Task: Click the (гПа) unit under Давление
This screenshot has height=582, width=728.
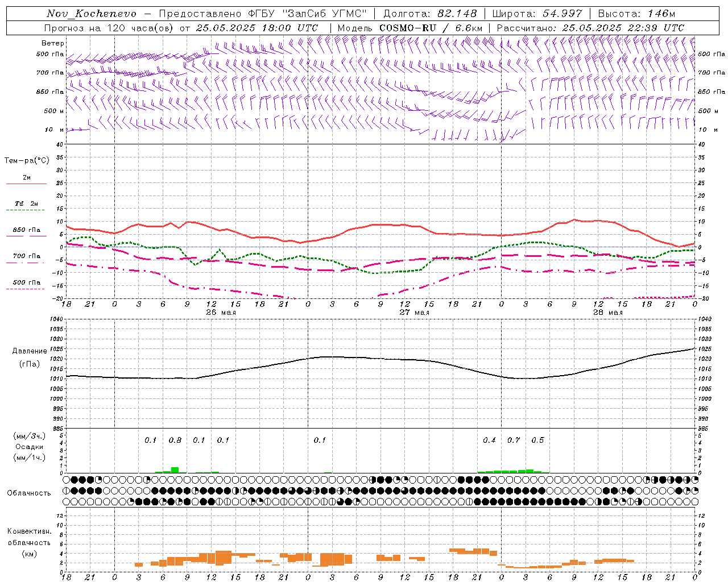Action: [30, 364]
